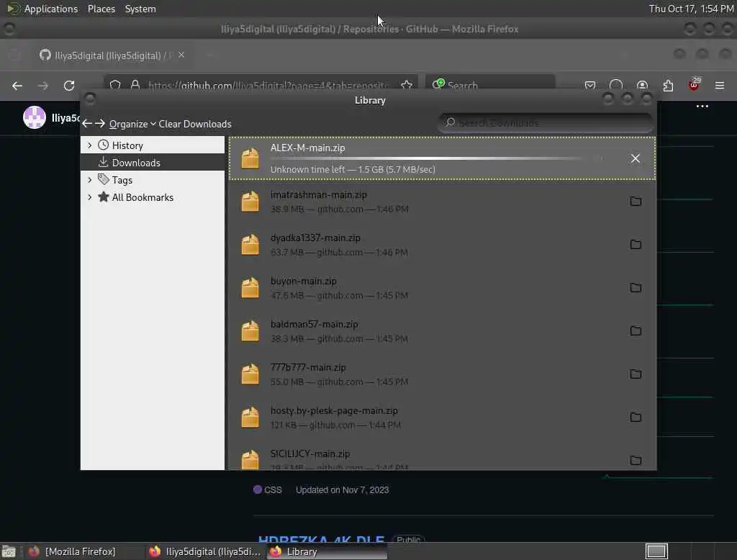This screenshot has height=560, width=737.
Task: Go back in the Library window
Action: pyautogui.click(x=87, y=124)
